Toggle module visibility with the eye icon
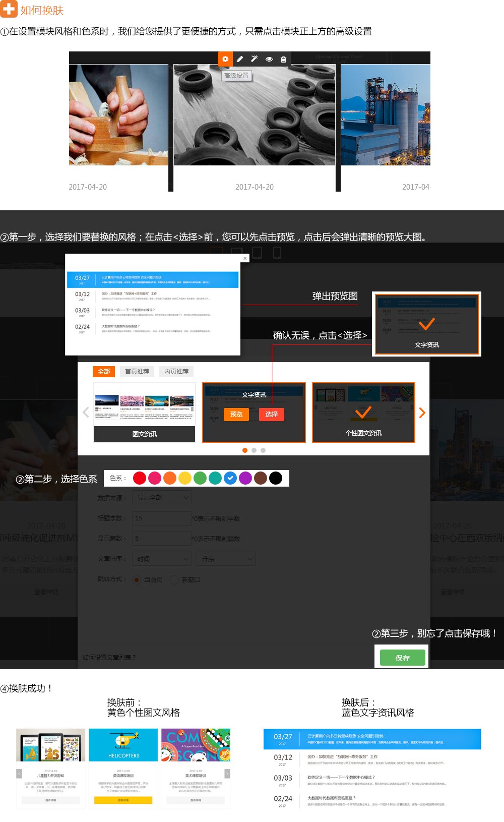This screenshot has width=504, height=822. (x=269, y=59)
